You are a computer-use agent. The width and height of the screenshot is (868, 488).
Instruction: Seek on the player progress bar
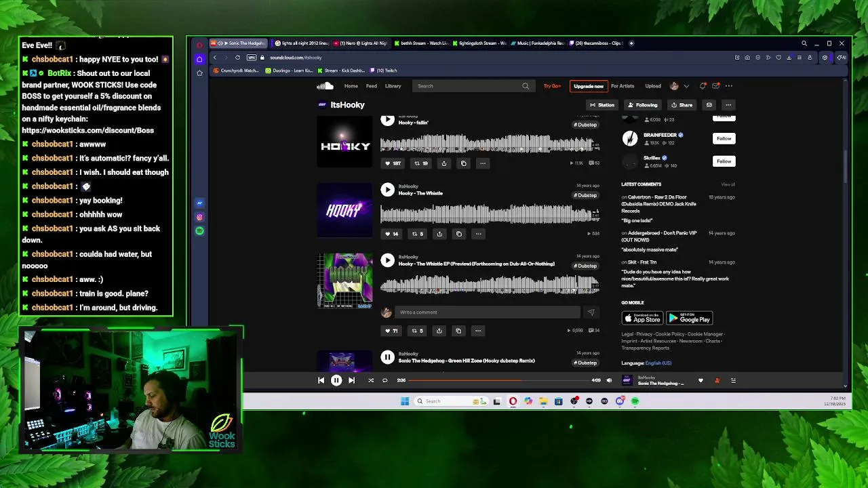pyautogui.click(x=498, y=381)
